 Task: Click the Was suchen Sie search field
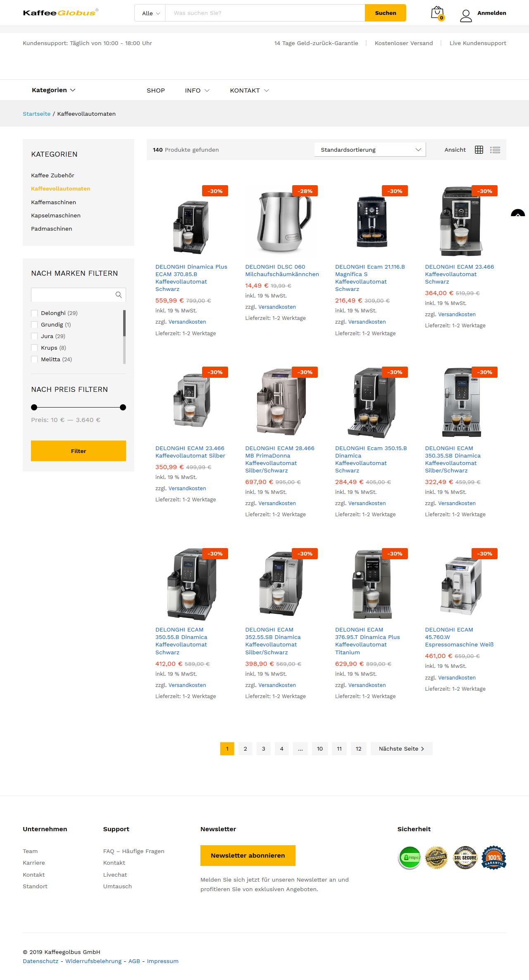click(x=265, y=13)
